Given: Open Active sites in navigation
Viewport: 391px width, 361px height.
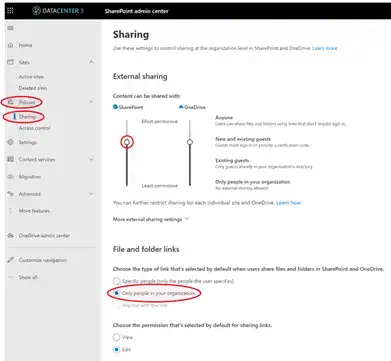Looking at the screenshot, I should [x=31, y=77].
